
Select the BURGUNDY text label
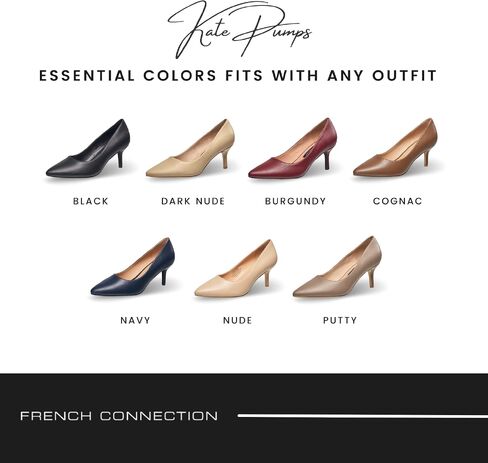(x=295, y=201)
